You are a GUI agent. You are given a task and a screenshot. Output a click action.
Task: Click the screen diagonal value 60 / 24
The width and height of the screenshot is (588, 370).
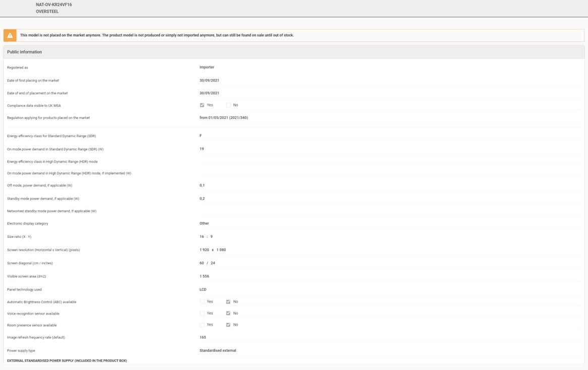[207, 263]
